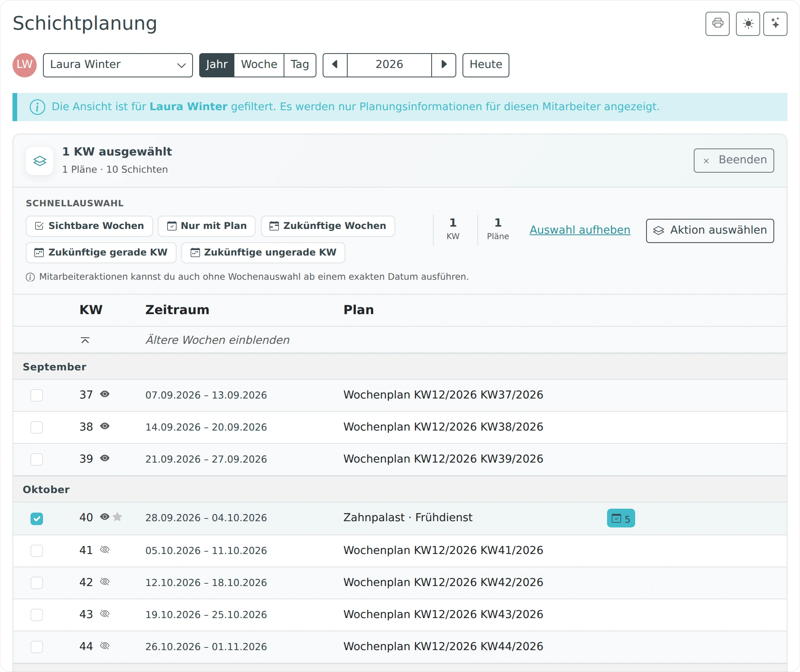Toggle hidden eye icon for KW 43
Image resolution: width=800 pixels, height=672 pixels.
[x=105, y=614]
